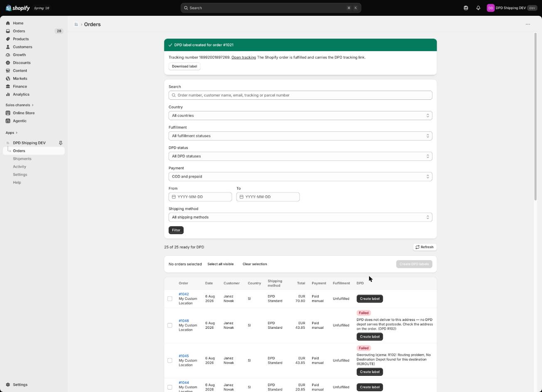Follow the Open tracking link
The image size is (542, 392).
point(244,57)
